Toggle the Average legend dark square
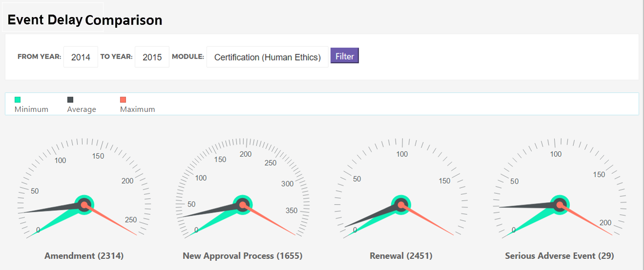 point(70,100)
